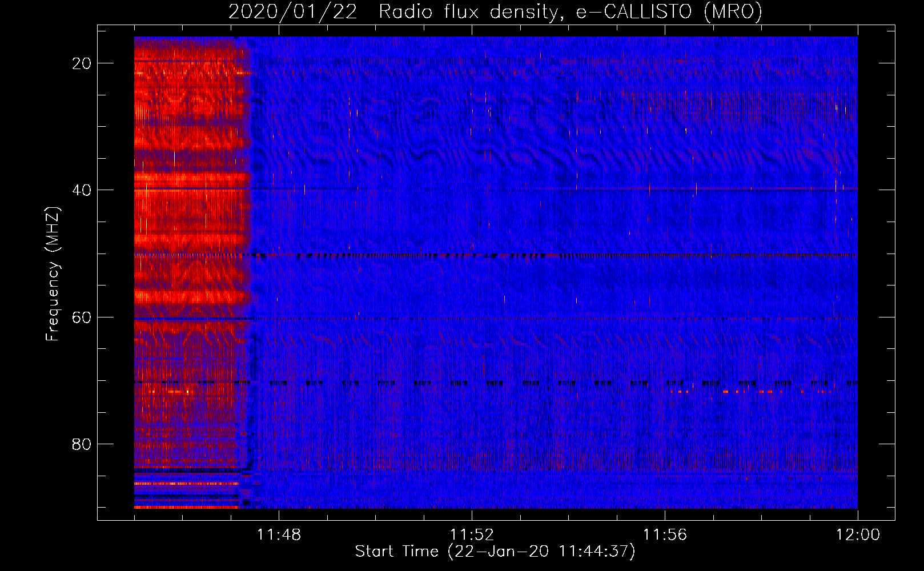Click the frequency tick label '60'

[x=82, y=317]
